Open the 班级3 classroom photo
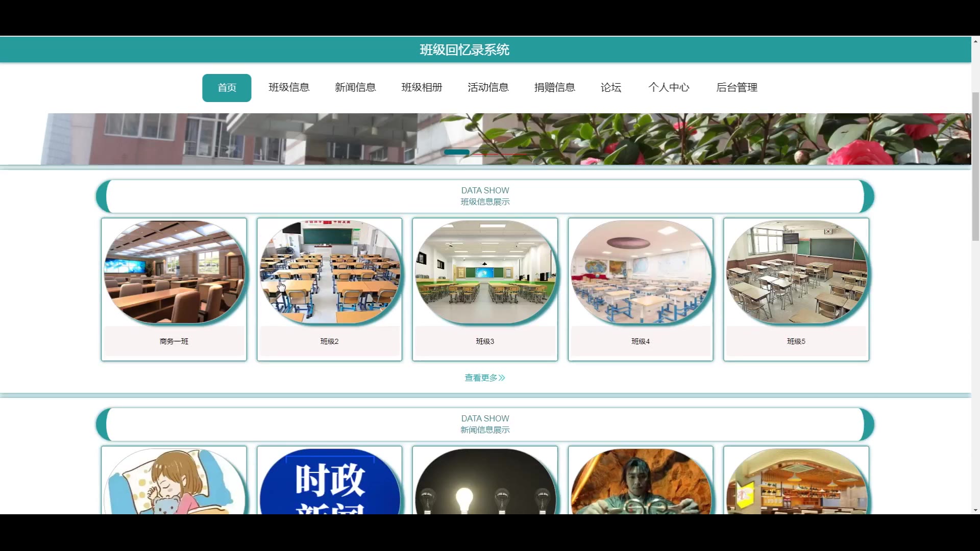The image size is (980, 551). click(485, 272)
